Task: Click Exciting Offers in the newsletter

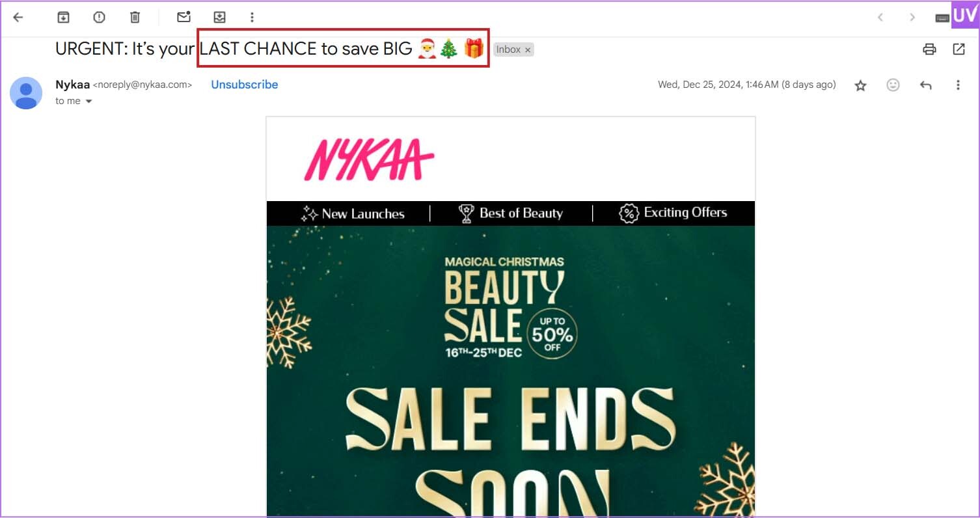Action: click(x=673, y=213)
